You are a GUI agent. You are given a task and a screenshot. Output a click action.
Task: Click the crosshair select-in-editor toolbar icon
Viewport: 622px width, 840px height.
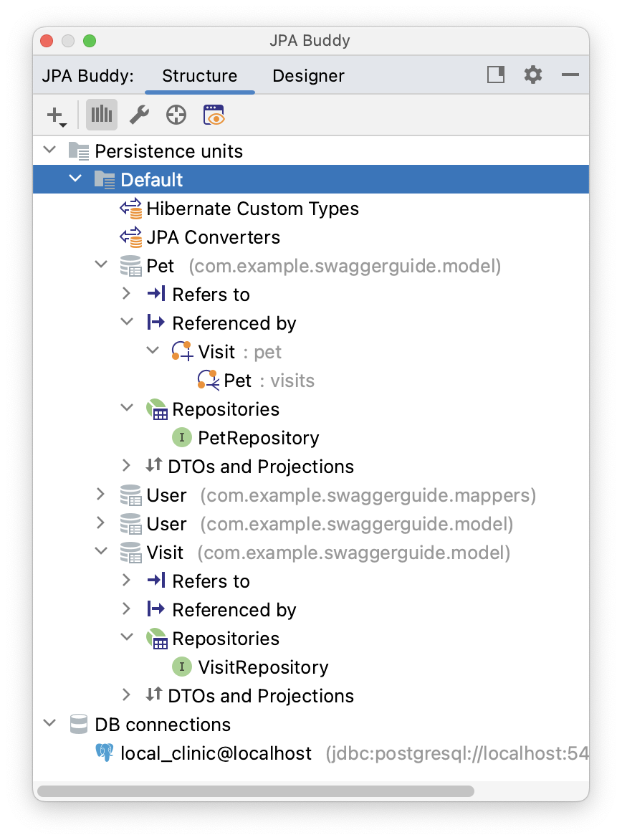175,115
